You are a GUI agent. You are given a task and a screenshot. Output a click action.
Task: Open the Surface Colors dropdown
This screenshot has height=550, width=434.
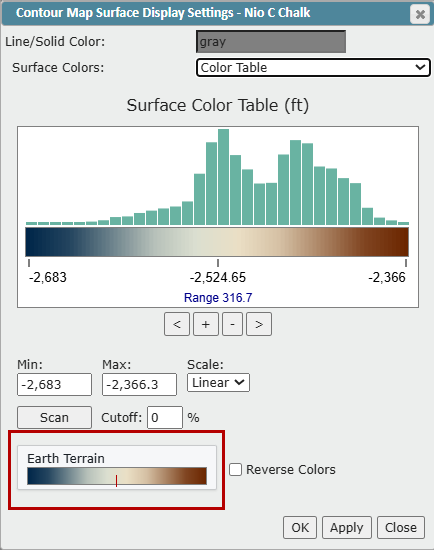coord(313,67)
